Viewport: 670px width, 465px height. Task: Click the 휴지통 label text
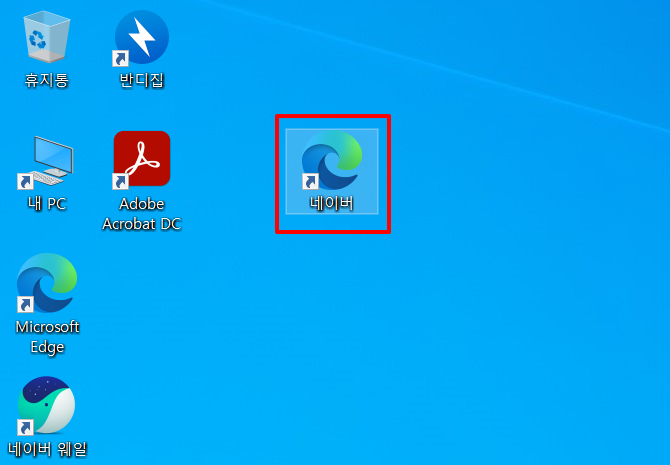point(47,80)
